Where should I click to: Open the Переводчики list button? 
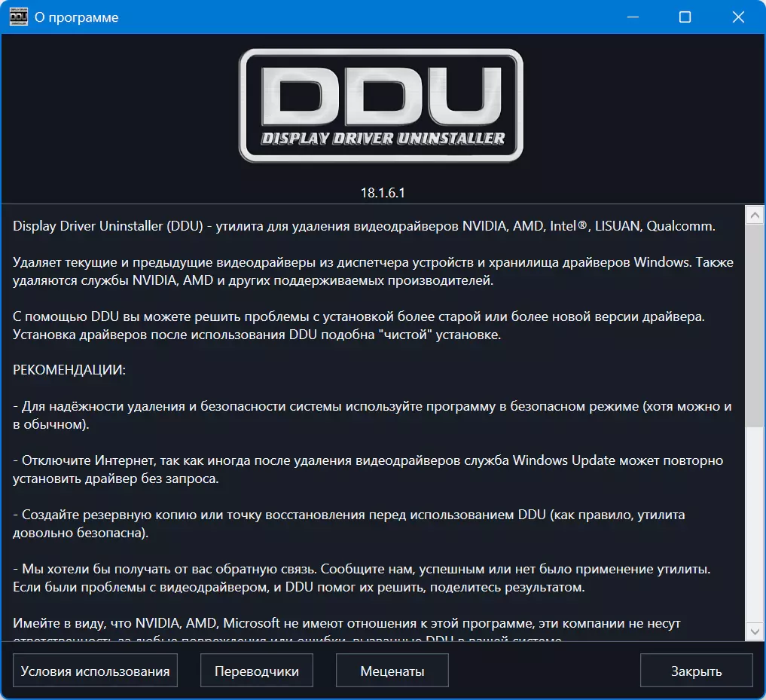click(257, 671)
